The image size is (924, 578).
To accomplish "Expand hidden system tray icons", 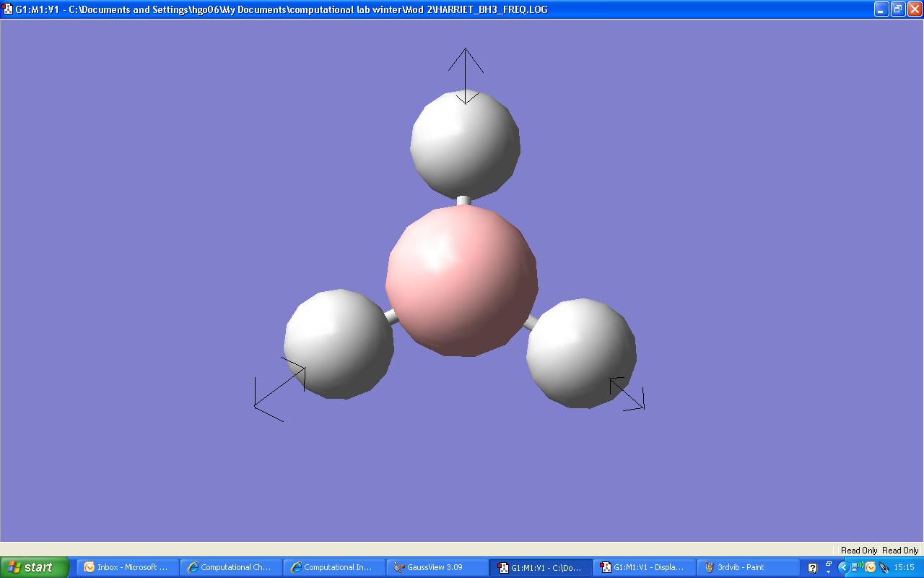I will [843, 568].
